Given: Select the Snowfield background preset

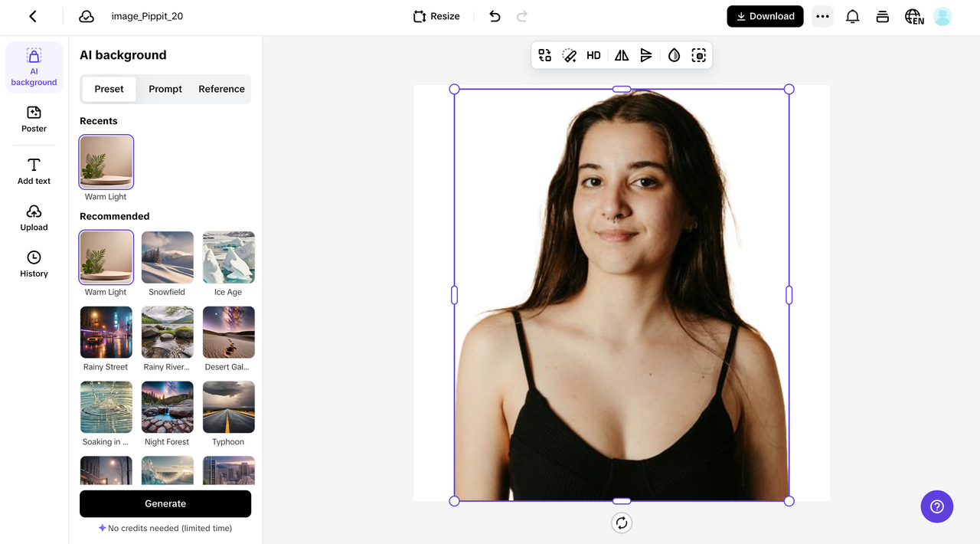Looking at the screenshot, I should point(167,257).
